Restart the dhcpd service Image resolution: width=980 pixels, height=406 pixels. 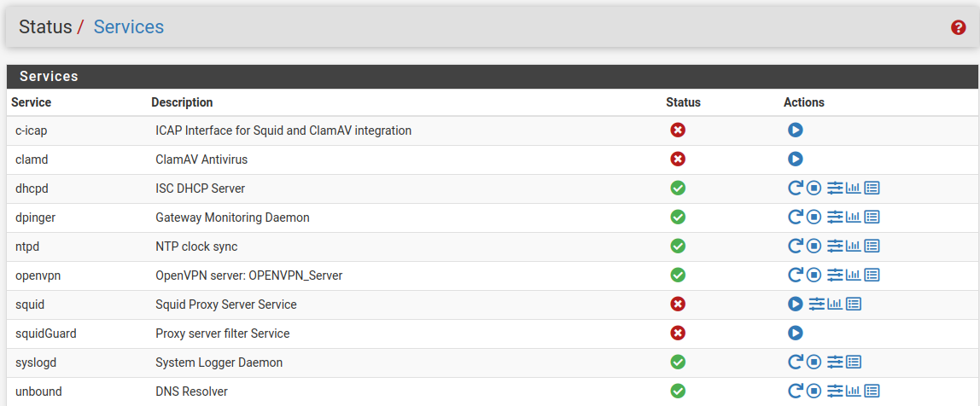point(795,188)
